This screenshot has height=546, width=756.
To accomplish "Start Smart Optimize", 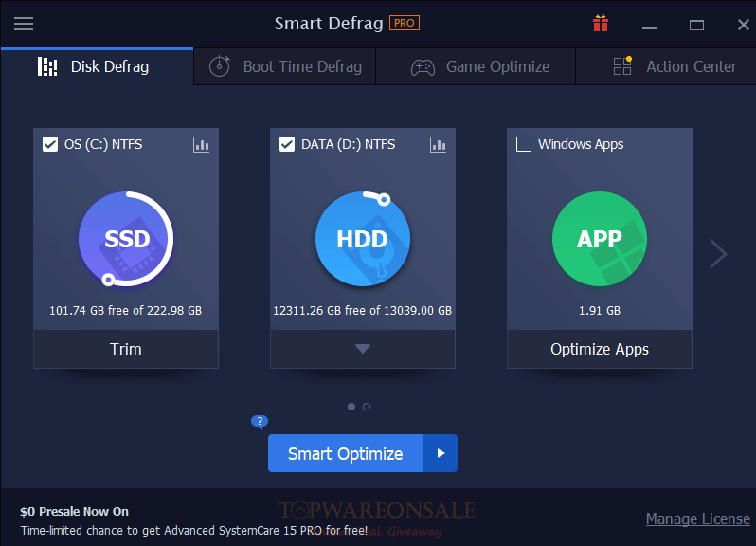I will click(346, 453).
